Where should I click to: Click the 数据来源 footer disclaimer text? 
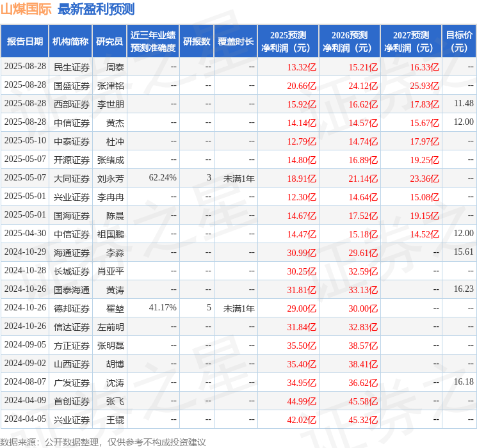(103, 442)
